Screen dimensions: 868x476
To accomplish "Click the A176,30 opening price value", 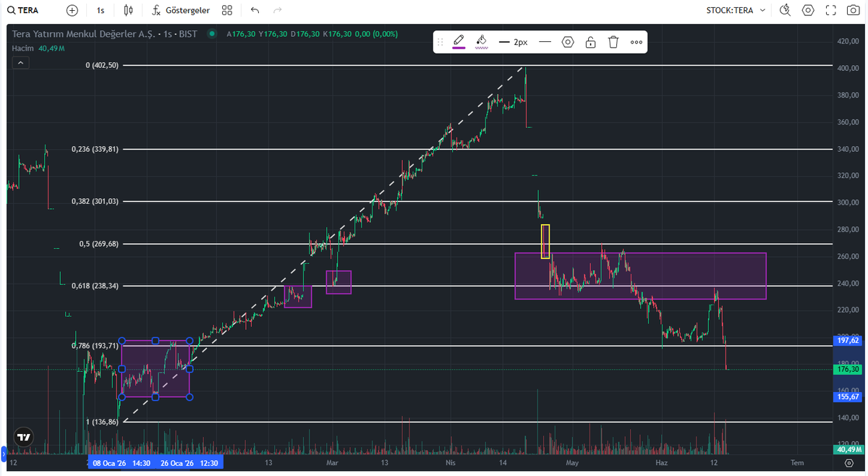I will pyautogui.click(x=241, y=34).
